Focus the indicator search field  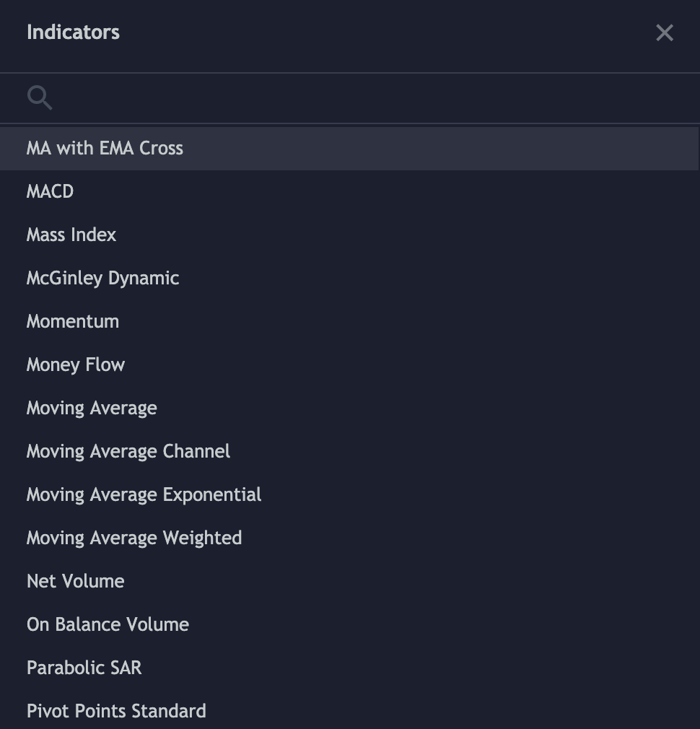tap(350, 97)
